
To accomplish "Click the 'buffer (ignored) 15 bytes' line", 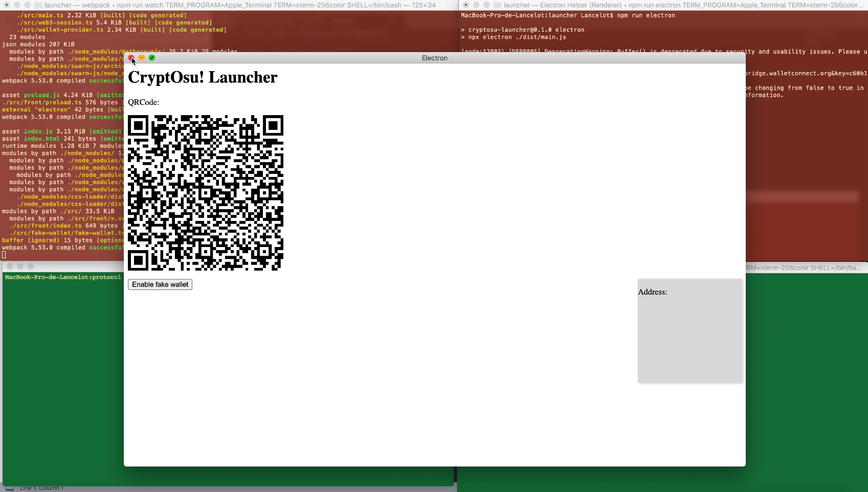I will (x=62, y=240).
